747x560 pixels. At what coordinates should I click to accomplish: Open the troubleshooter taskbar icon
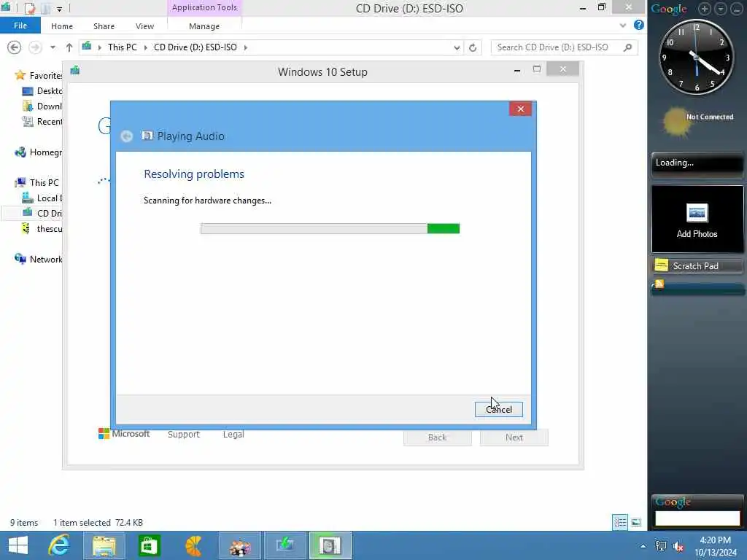330,545
